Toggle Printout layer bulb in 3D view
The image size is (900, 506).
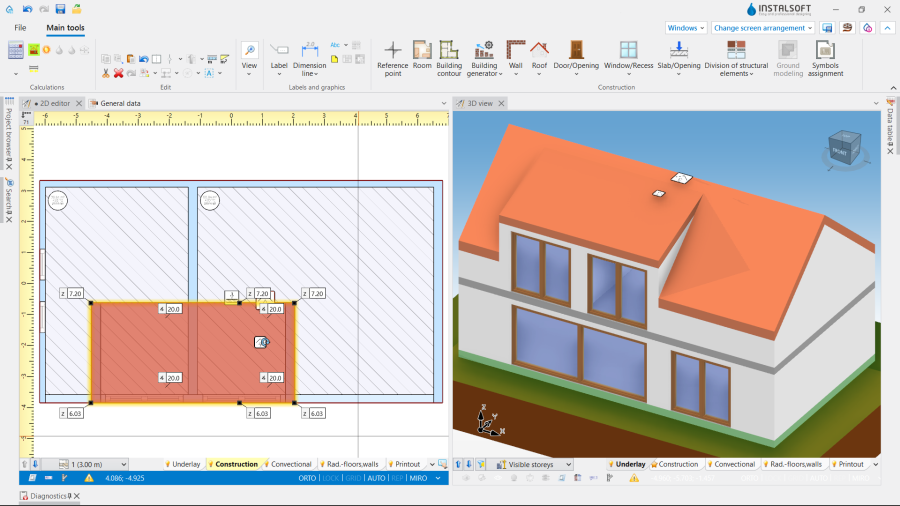pos(833,464)
